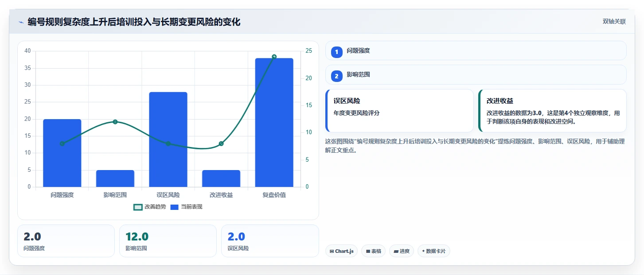Screen dimensions: 644x275
Task: Click the 2.0 误区风险 stat card
Action: coord(270,241)
